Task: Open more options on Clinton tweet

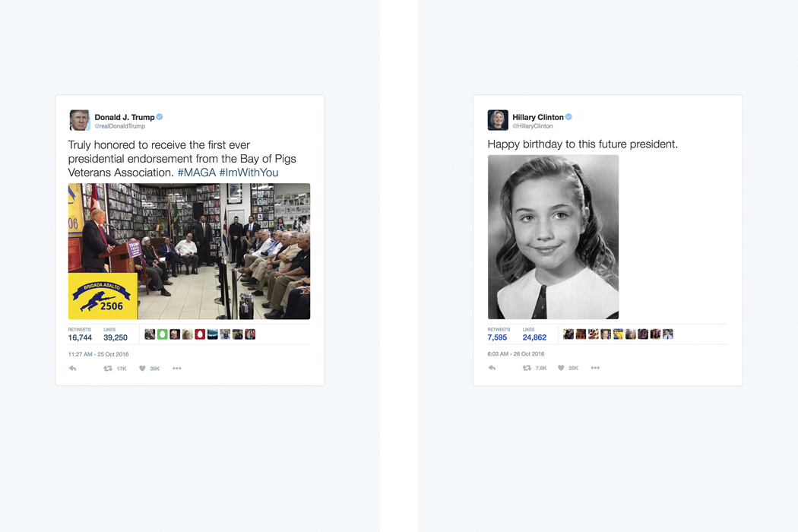Action: [595, 368]
